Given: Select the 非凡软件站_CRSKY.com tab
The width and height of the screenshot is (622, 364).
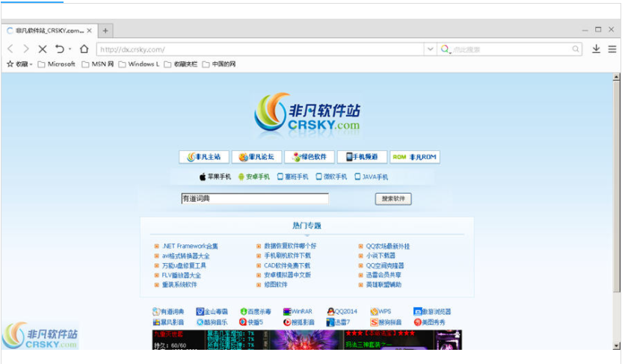Looking at the screenshot, I should tap(49, 31).
